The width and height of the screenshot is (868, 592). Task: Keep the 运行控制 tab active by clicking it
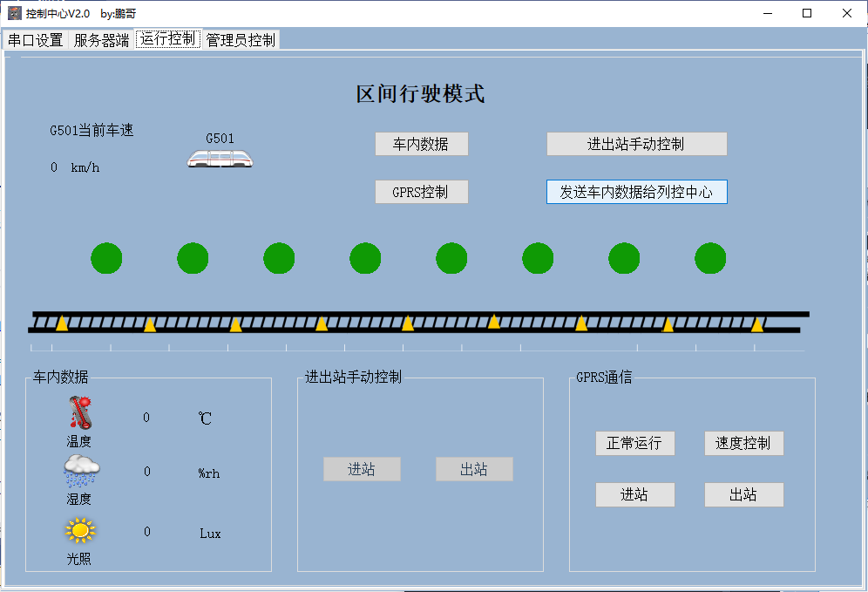pos(166,38)
